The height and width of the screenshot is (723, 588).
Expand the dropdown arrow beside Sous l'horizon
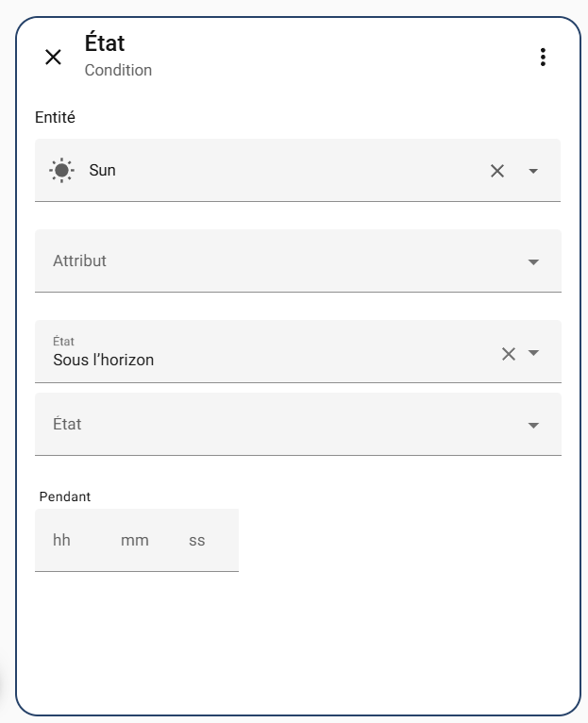[x=533, y=353]
